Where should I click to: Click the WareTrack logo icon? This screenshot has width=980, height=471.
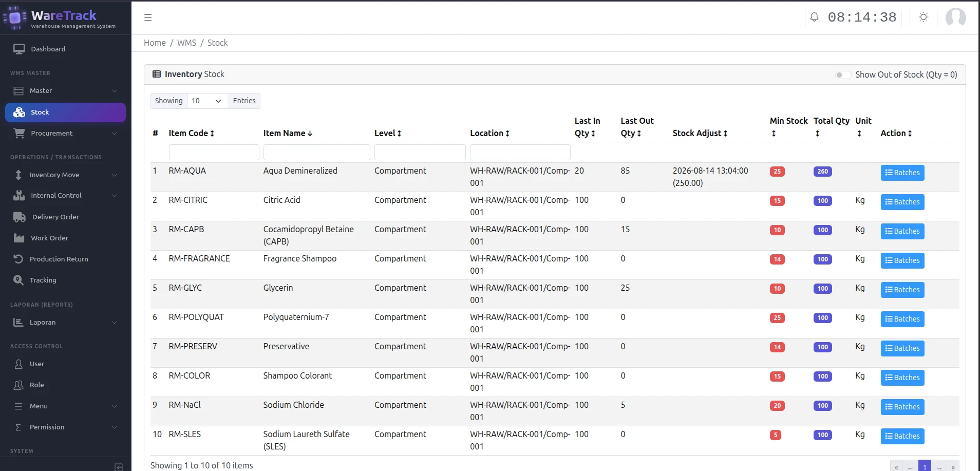point(15,18)
